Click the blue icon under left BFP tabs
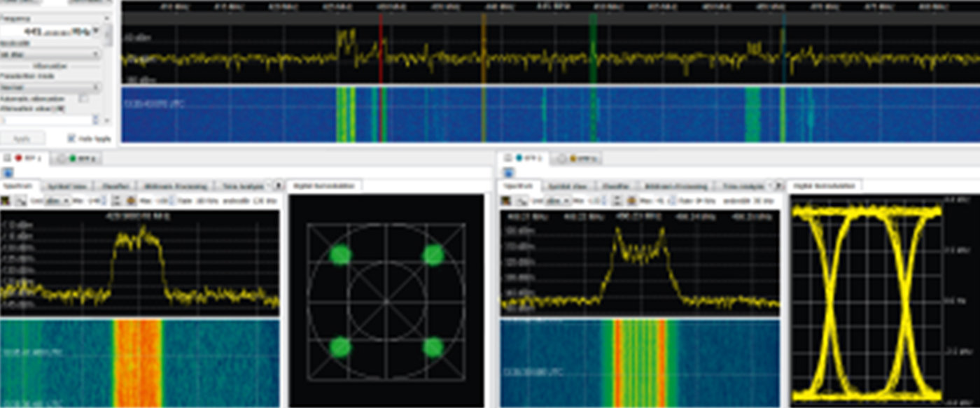The height and width of the screenshot is (408, 980). pyautogui.click(x=8, y=172)
